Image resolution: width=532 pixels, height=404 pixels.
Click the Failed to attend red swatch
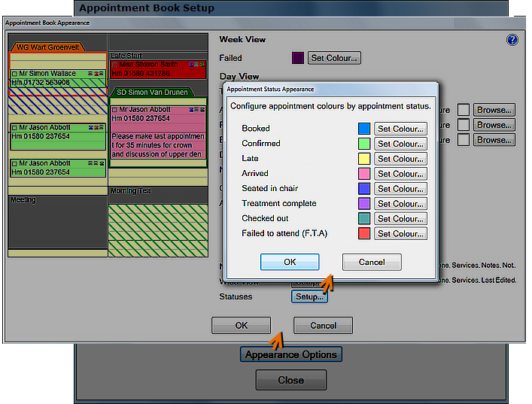click(364, 233)
